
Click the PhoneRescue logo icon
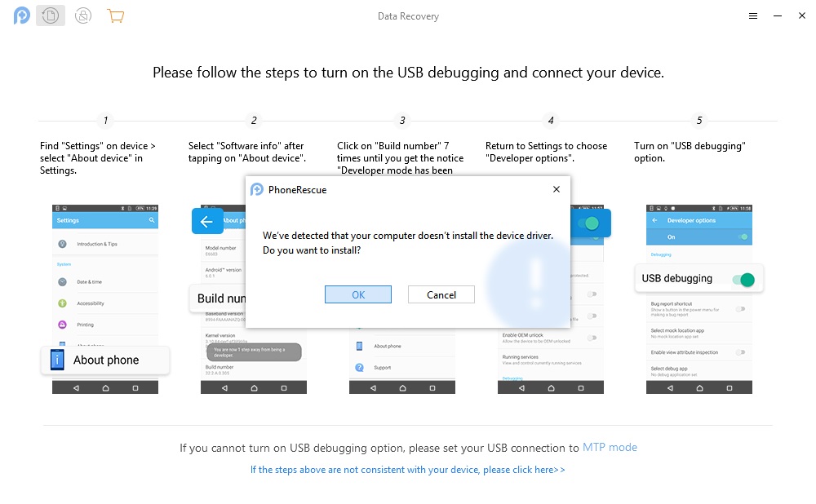(21, 15)
